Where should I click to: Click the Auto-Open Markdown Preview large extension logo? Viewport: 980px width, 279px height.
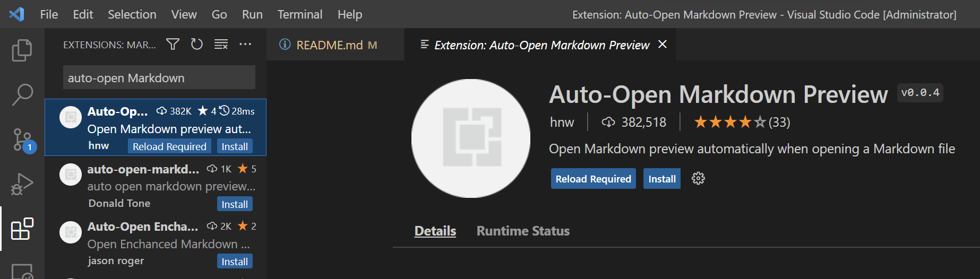coord(470,138)
